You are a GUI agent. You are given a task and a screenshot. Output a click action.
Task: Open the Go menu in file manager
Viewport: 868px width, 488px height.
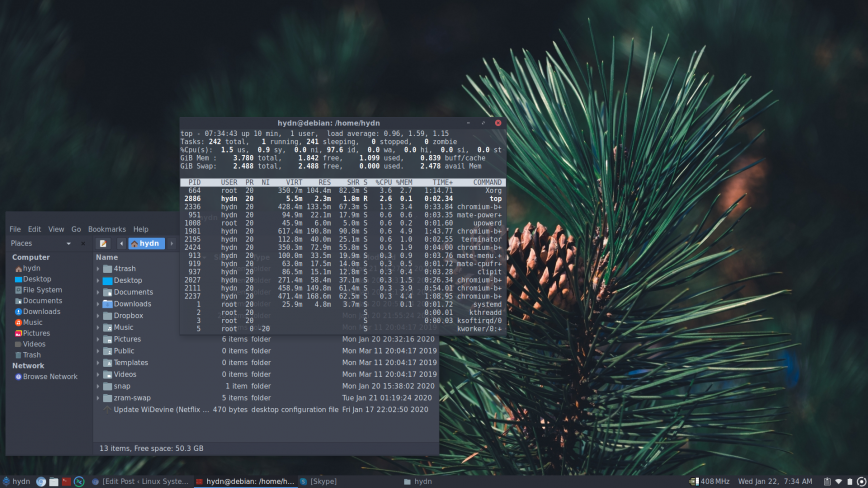[x=76, y=229]
